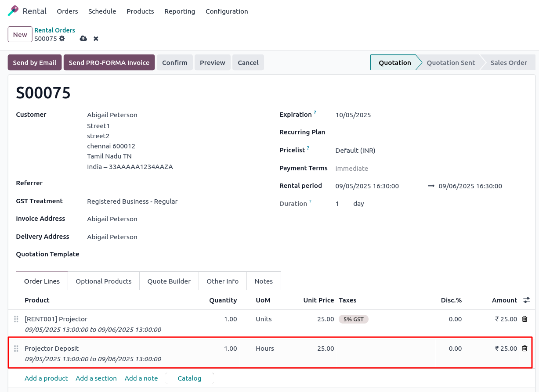The height and width of the screenshot is (392, 539).
Task: Click the Units UoM cell
Action: point(264,319)
